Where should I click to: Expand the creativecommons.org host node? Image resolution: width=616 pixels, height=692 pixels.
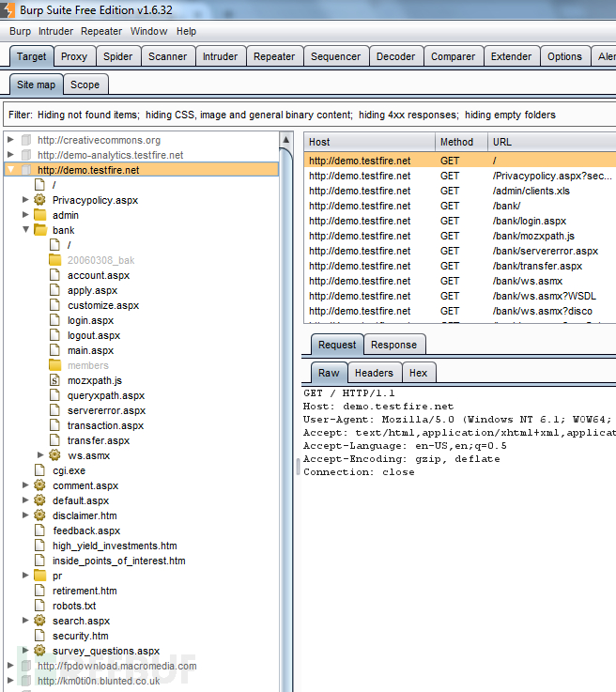pyautogui.click(x=10, y=140)
